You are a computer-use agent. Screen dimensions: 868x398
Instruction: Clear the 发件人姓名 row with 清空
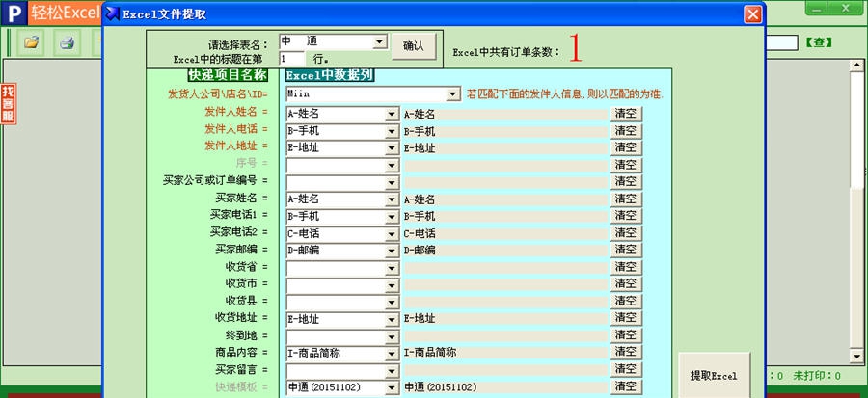pos(626,114)
